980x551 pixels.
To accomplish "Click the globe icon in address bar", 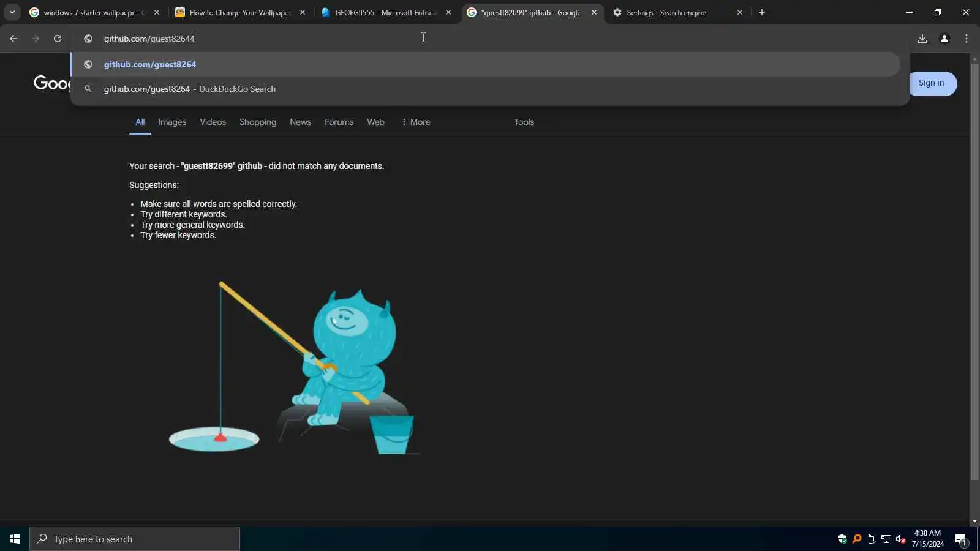I will click(88, 39).
